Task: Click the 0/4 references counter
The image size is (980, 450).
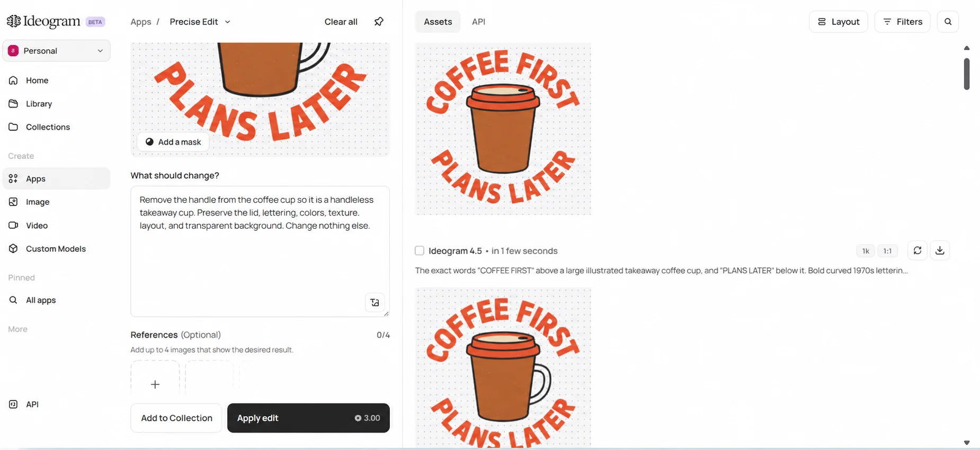Action: 383,335
